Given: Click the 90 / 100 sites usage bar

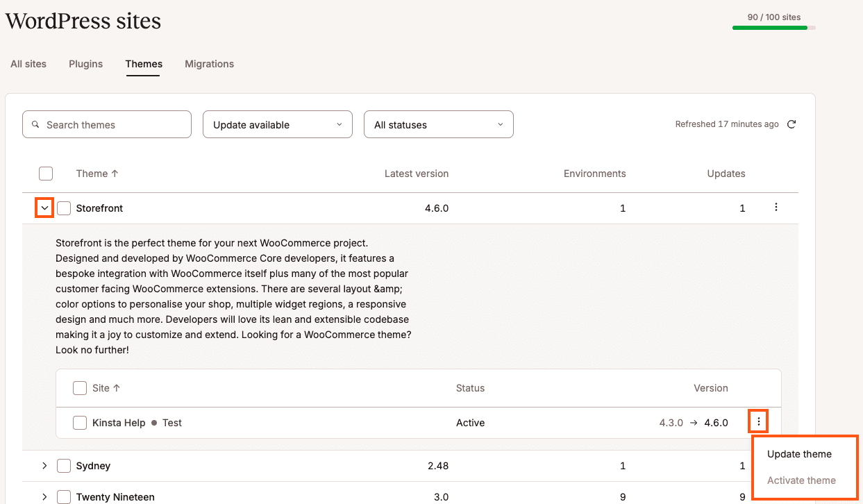Looking at the screenshot, I should tap(774, 28).
